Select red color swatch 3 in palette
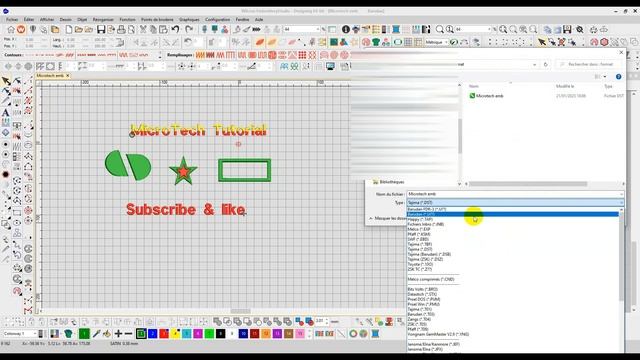Screen dimensions: 640x360 pyautogui.click(x=164, y=333)
